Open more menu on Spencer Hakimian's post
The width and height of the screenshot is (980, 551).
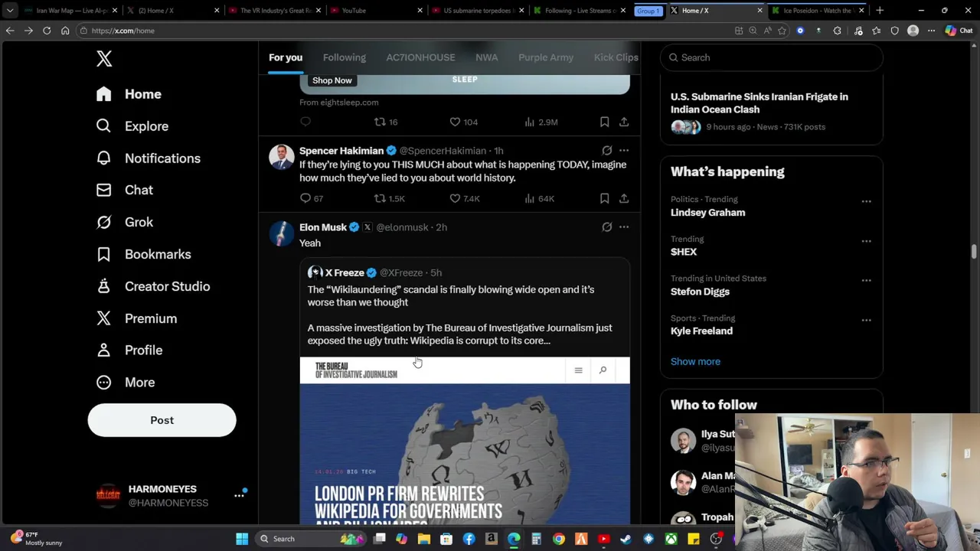click(x=624, y=151)
